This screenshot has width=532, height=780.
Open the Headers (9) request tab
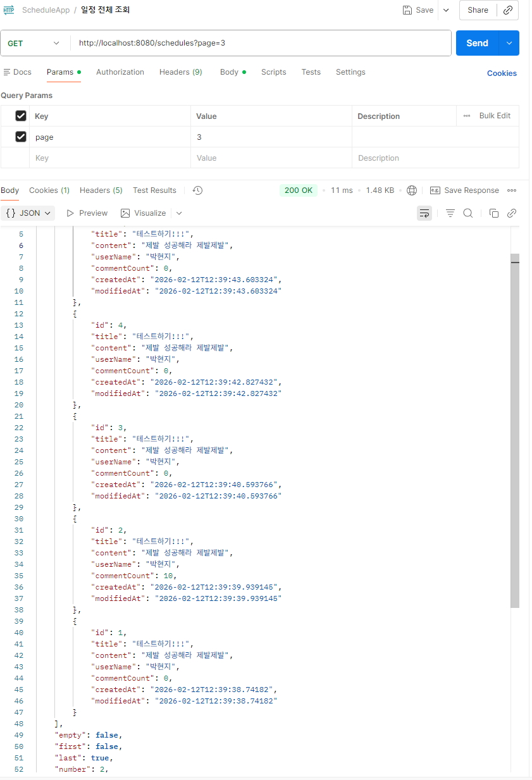[x=181, y=72]
